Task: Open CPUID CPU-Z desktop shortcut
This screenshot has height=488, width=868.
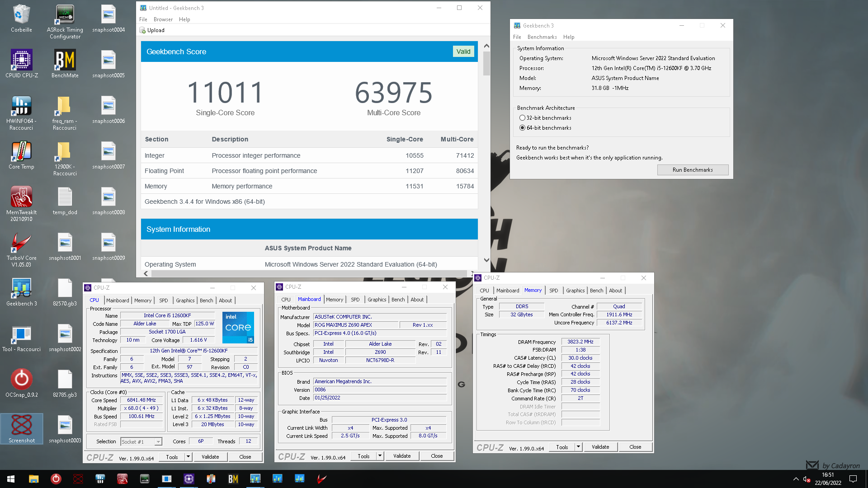Action: click(21, 64)
